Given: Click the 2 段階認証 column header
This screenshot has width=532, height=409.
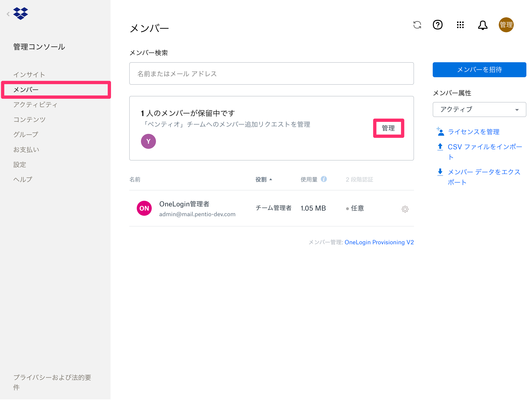Looking at the screenshot, I should [x=359, y=179].
